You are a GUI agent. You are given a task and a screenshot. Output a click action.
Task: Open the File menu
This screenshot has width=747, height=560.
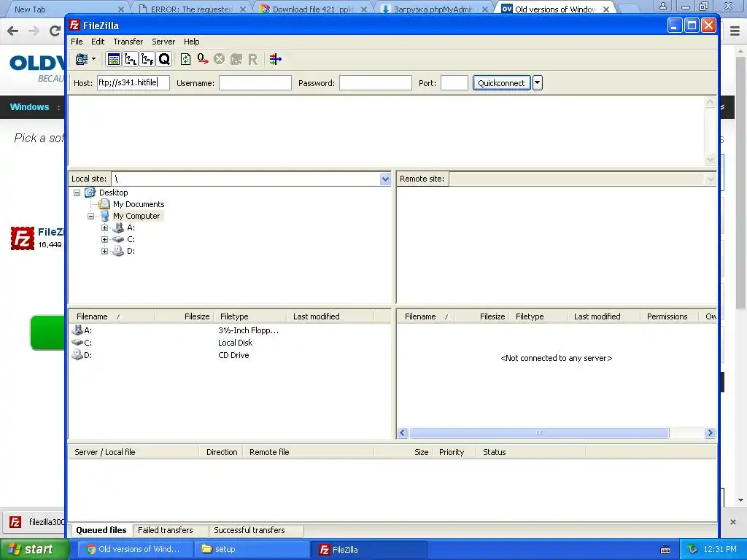coord(77,42)
